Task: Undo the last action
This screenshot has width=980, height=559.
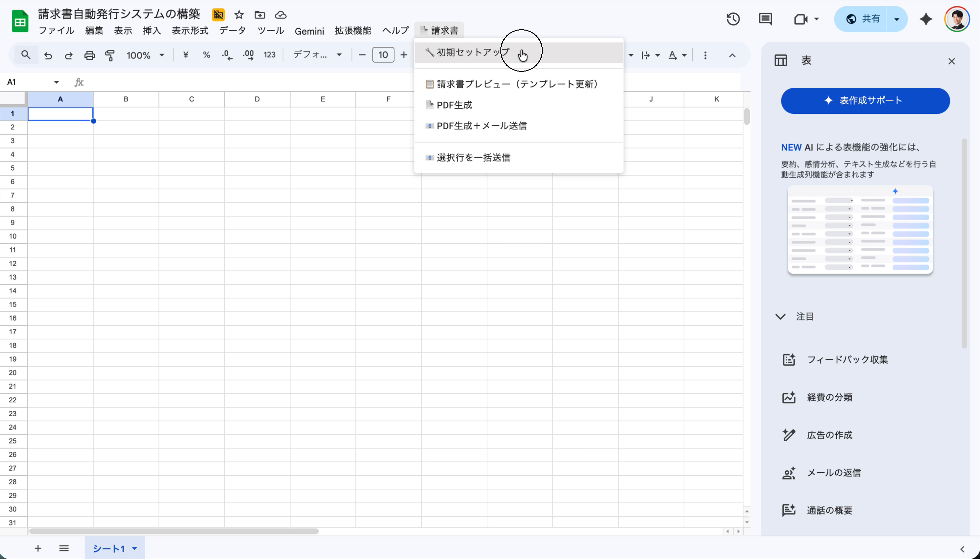Action: (48, 55)
